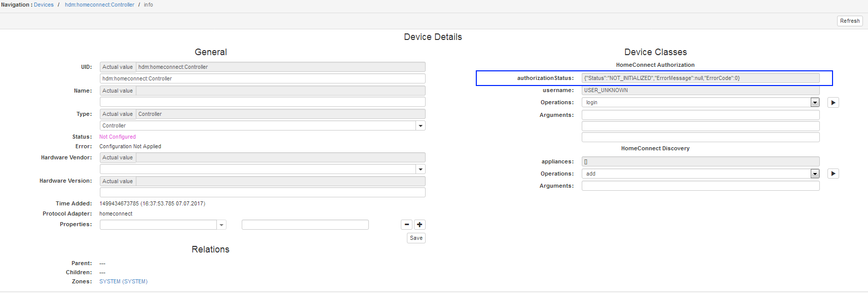Viewport: 868px width, 298px height.
Task: Click the editable UID input field
Action: [262, 78]
